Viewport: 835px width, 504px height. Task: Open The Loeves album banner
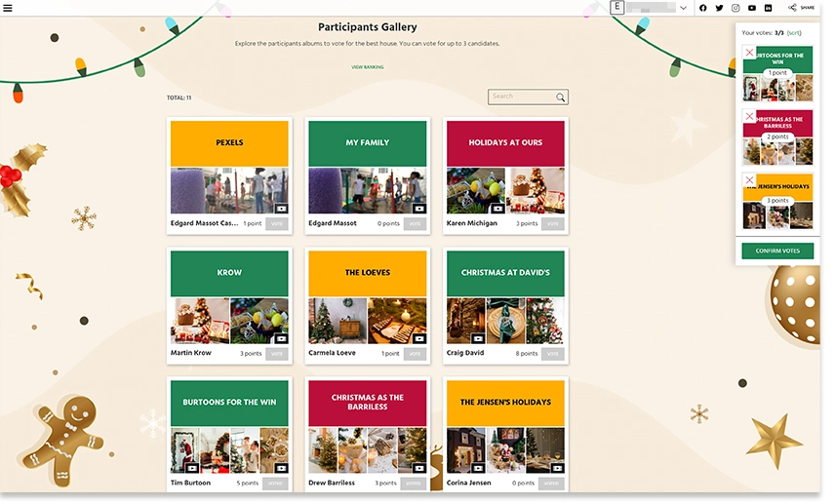(x=368, y=273)
